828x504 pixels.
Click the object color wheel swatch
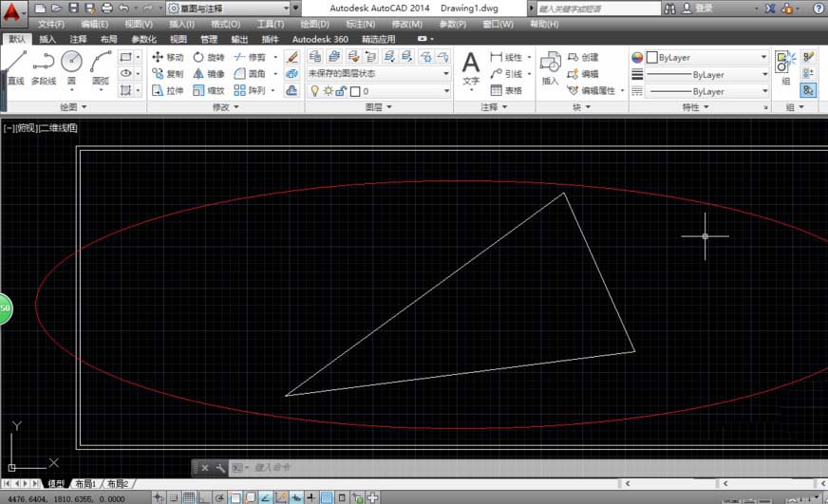coord(637,57)
